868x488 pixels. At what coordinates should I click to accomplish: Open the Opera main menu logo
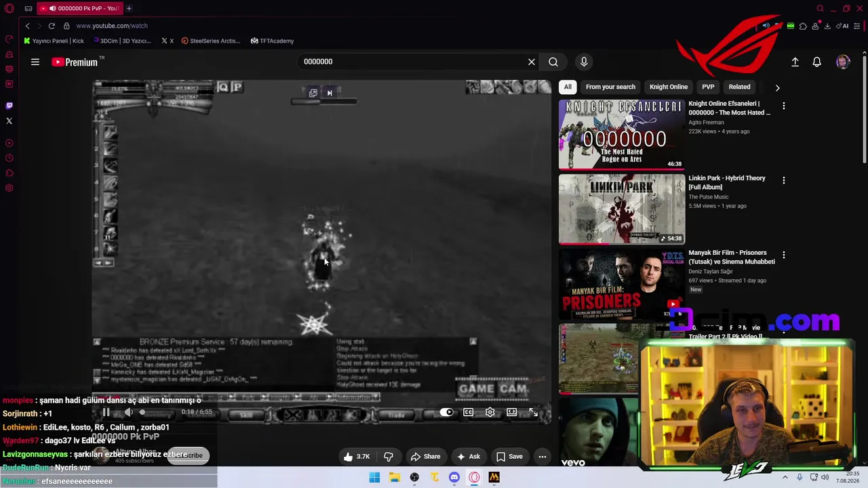tap(9, 9)
